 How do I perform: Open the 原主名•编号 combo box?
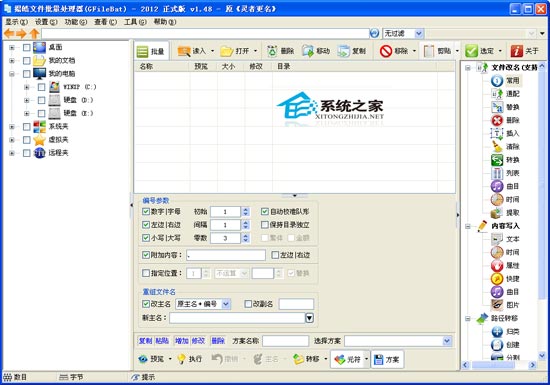pos(226,304)
